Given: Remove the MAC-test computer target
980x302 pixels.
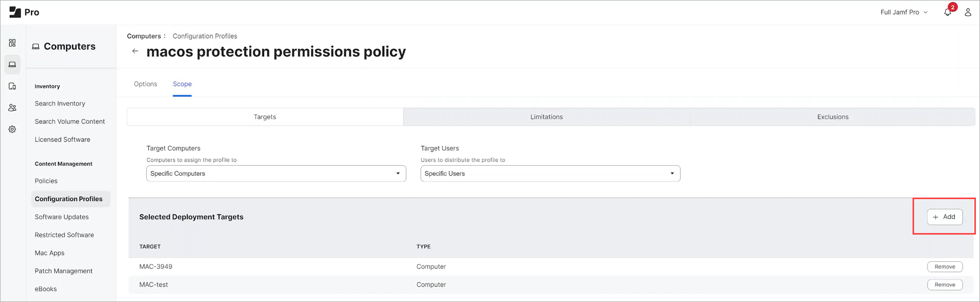Looking at the screenshot, I should 944,285.
